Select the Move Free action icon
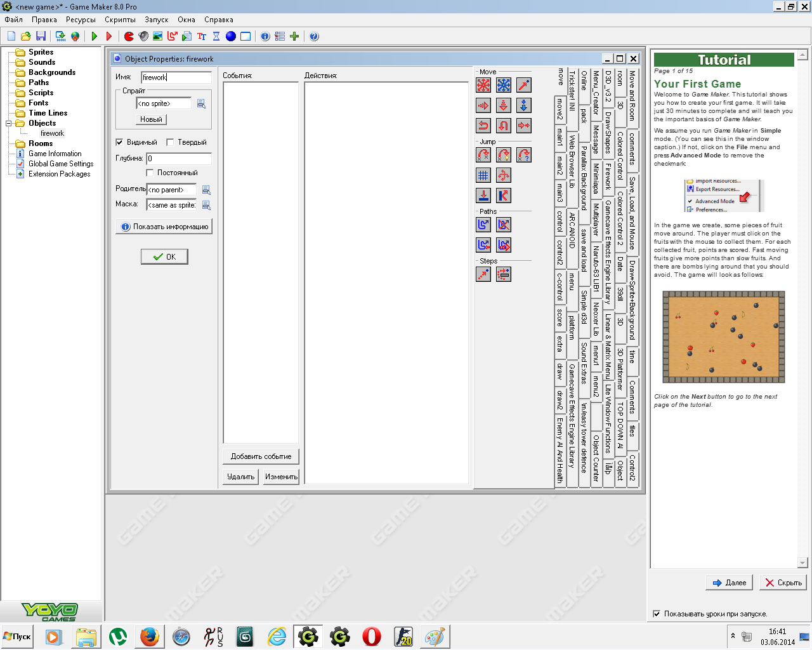The height and width of the screenshot is (650, 812). pos(504,85)
